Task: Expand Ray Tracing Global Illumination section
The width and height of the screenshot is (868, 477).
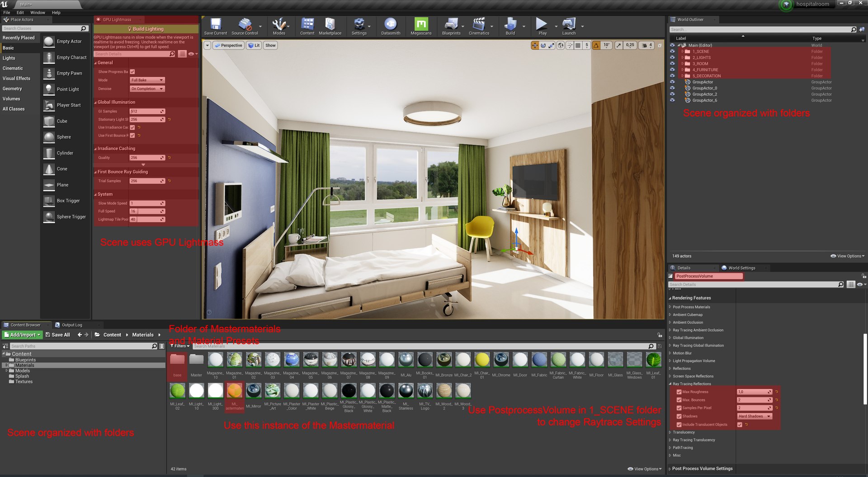Action: pos(670,346)
